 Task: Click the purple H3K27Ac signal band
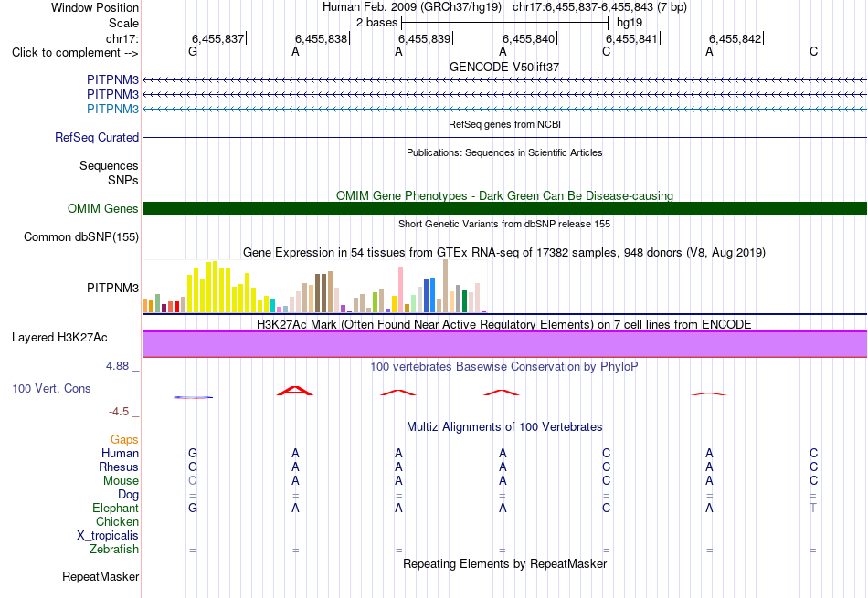click(504, 344)
